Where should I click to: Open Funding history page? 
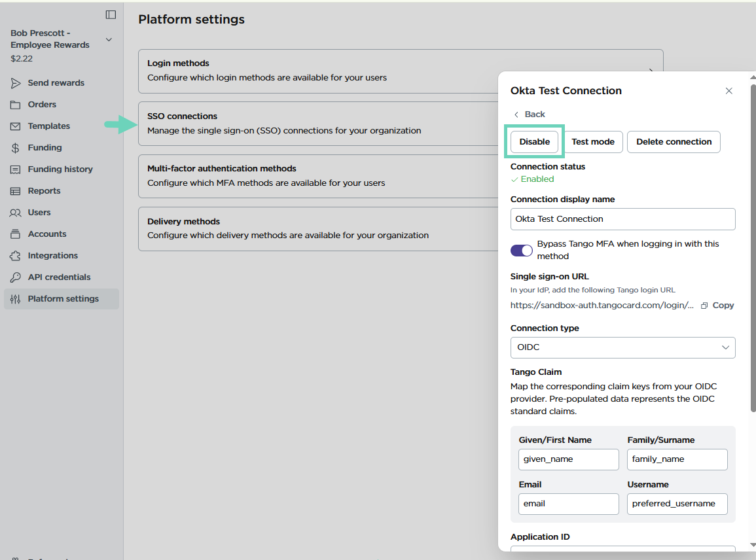point(60,169)
